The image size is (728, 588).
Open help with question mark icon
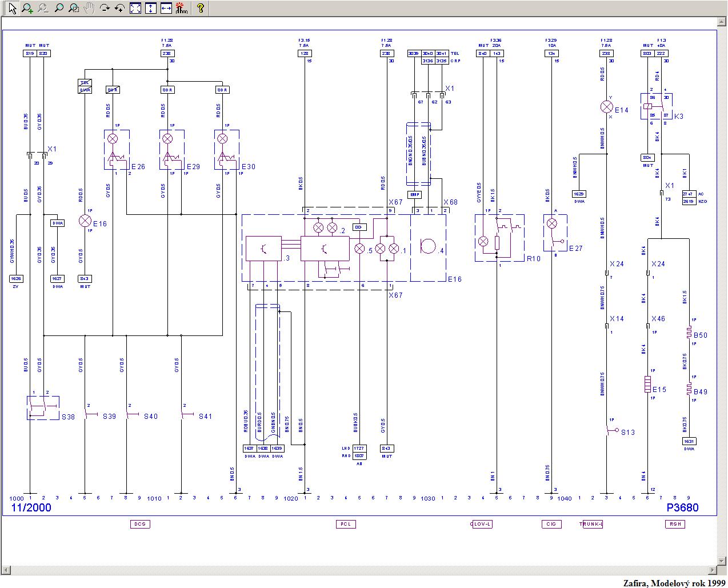(x=200, y=8)
